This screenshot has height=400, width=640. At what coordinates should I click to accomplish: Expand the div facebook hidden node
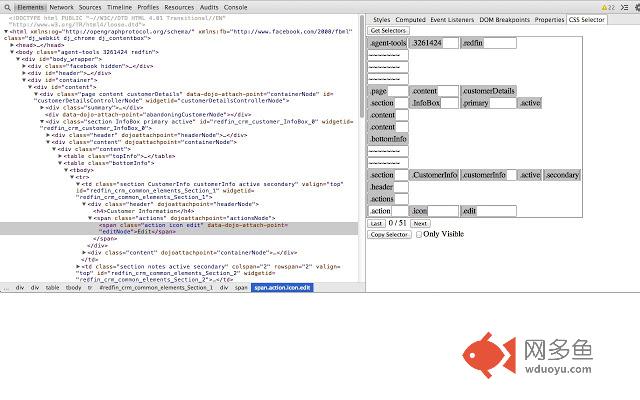24,66
